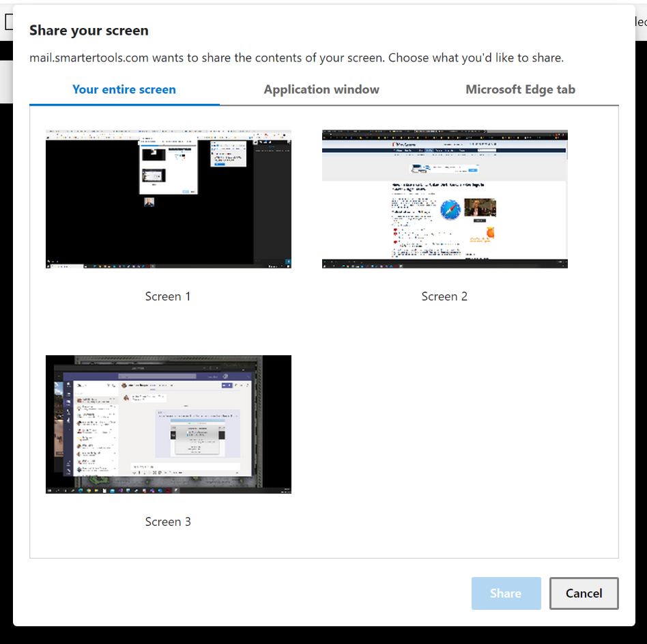Switch to the Application window tab

(321, 89)
